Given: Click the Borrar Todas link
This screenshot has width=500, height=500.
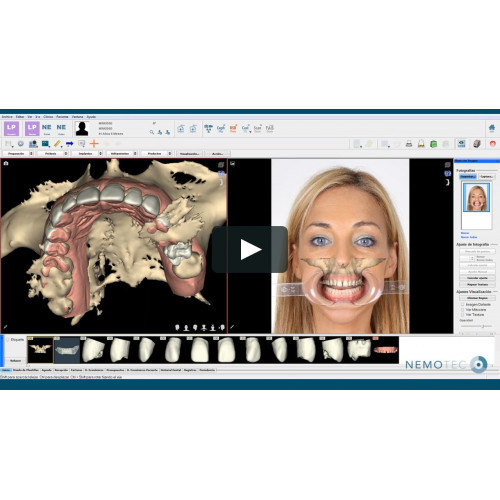Looking at the screenshot, I should 469,237.
